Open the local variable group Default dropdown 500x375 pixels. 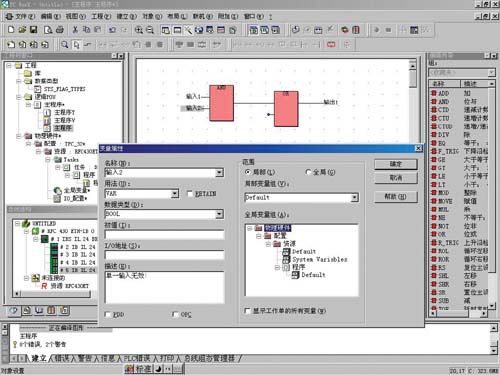click(x=354, y=197)
